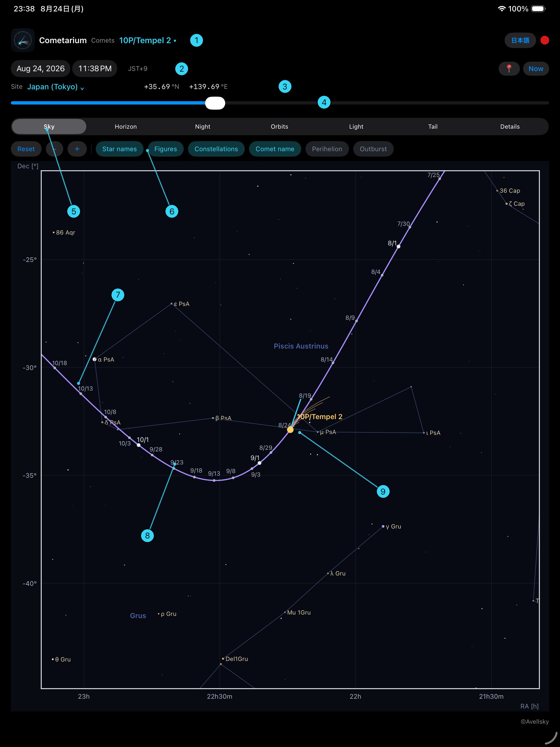560x747 pixels.
Task: Click the β PsA star label
Action: [223, 418]
